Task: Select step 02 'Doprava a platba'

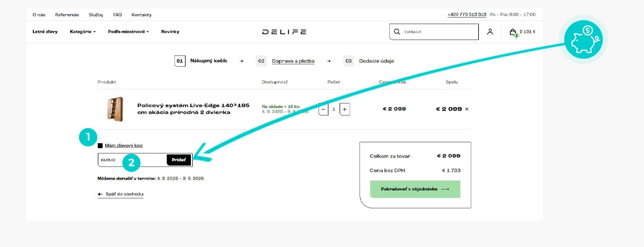Action: click(286, 61)
